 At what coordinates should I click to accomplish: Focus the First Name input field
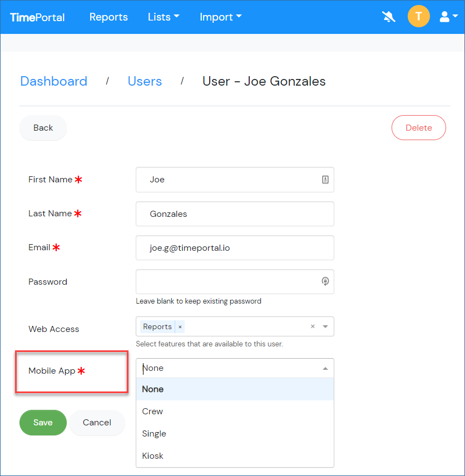pyautogui.click(x=235, y=180)
